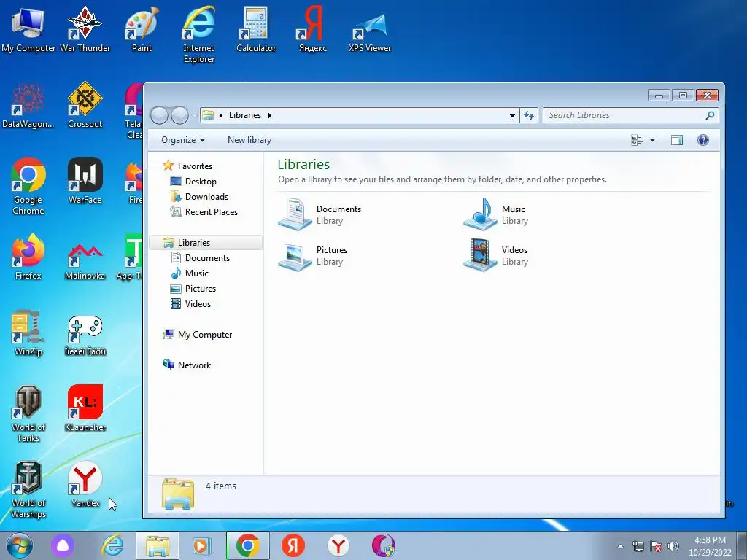
Task: Open the Documents library in main pane
Action: point(320,214)
